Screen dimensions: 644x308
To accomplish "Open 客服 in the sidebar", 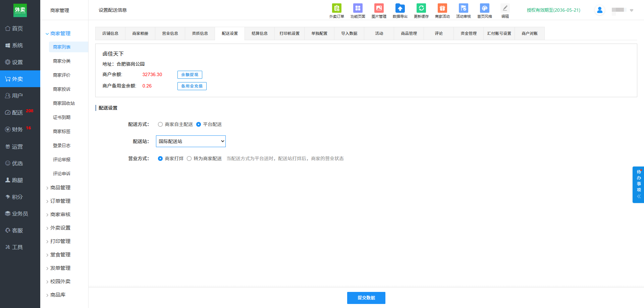I will (x=20, y=230).
